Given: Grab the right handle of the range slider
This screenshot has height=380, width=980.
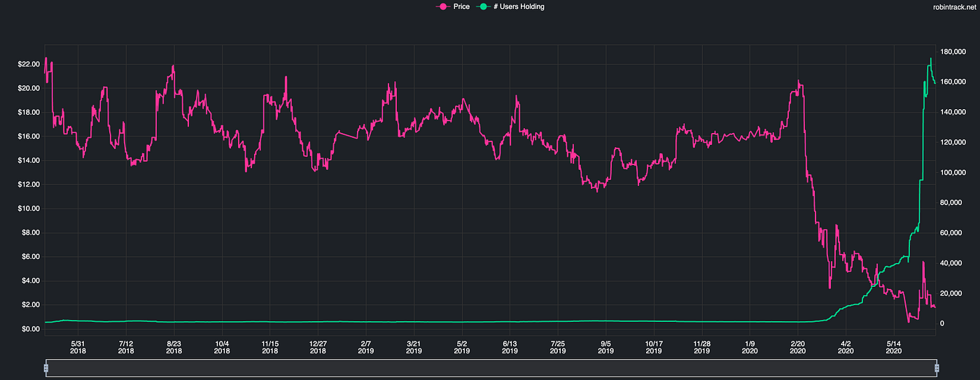Looking at the screenshot, I should [936, 367].
